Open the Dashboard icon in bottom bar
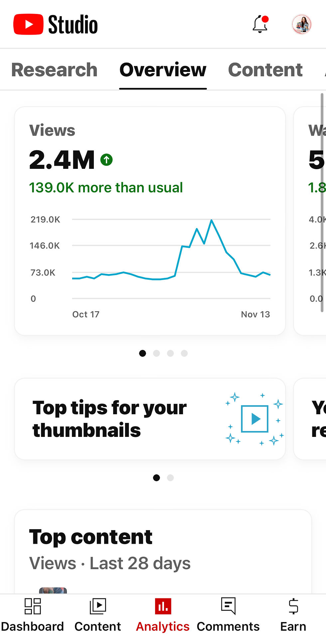The width and height of the screenshot is (326, 644). pos(33,606)
